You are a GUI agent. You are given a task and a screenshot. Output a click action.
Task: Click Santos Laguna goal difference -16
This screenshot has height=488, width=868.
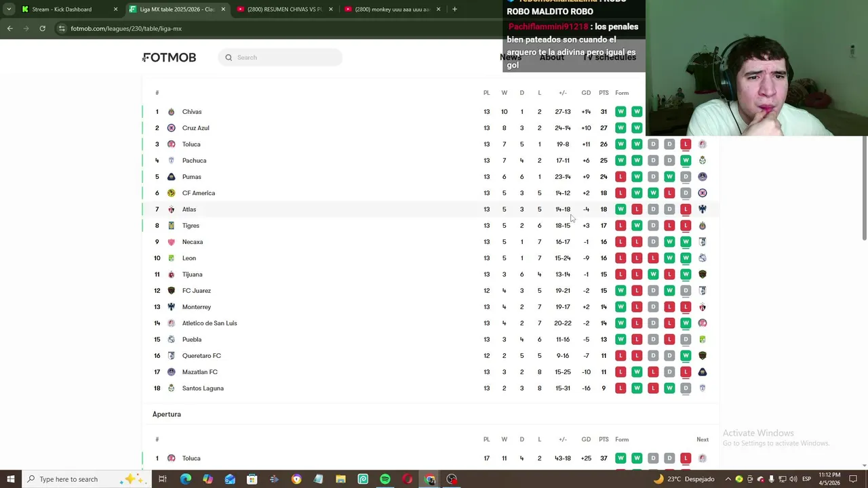pos(586,388)
